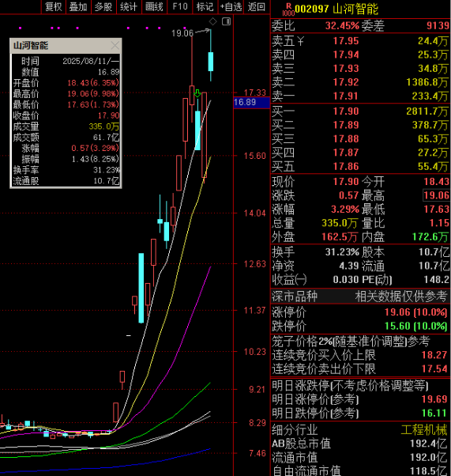451x476 pixels.
Task: Click 明日涨停价 value 19.69
Action: point(434,399)
